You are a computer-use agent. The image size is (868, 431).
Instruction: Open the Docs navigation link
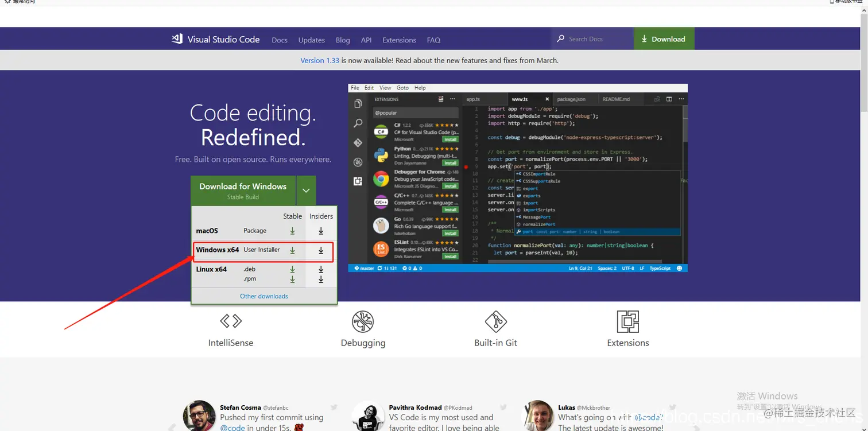[280, 40]
